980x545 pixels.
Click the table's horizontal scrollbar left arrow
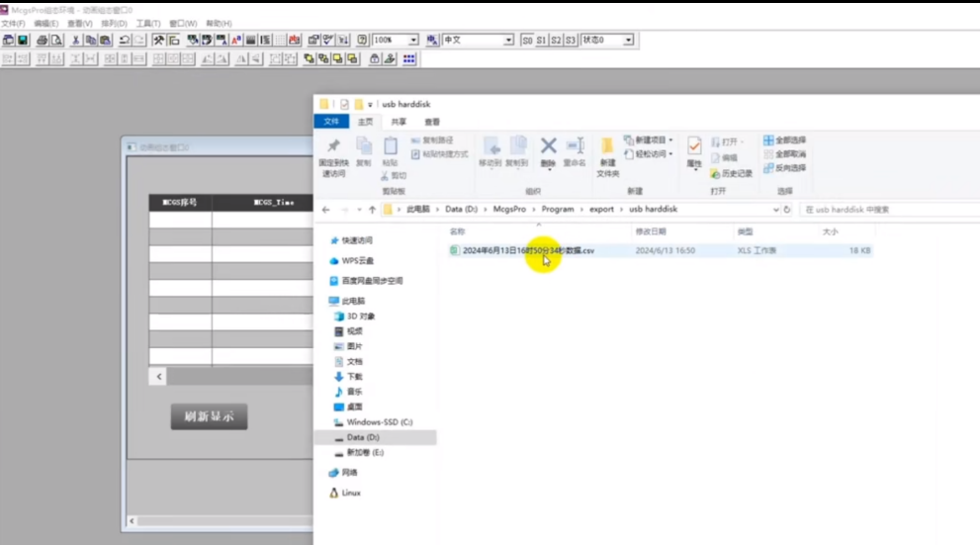[159, 377]
